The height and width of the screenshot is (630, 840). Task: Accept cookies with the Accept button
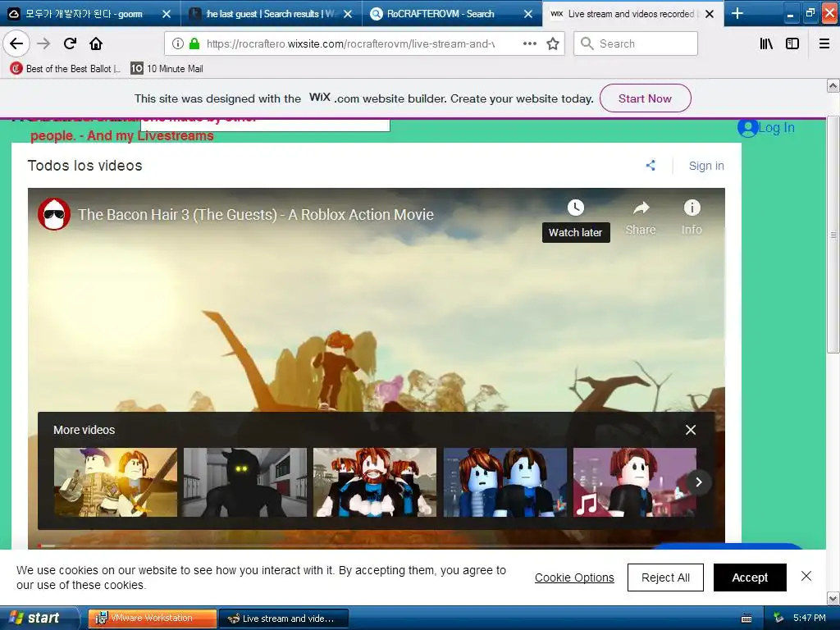750,577
